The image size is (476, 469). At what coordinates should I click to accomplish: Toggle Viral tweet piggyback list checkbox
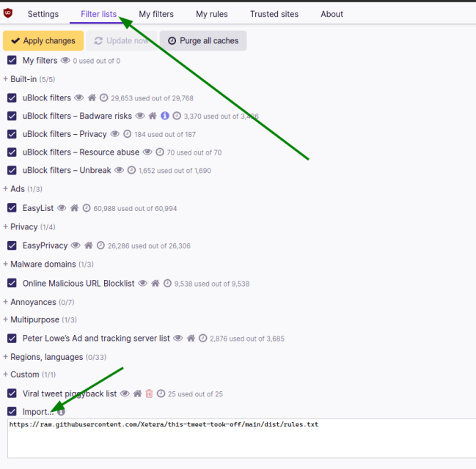[12, 394]
